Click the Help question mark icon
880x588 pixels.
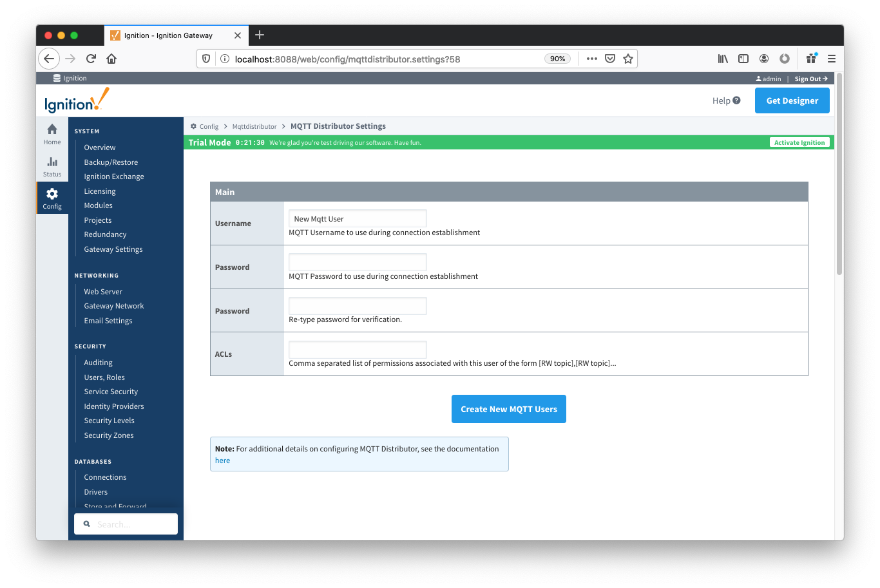736,100
